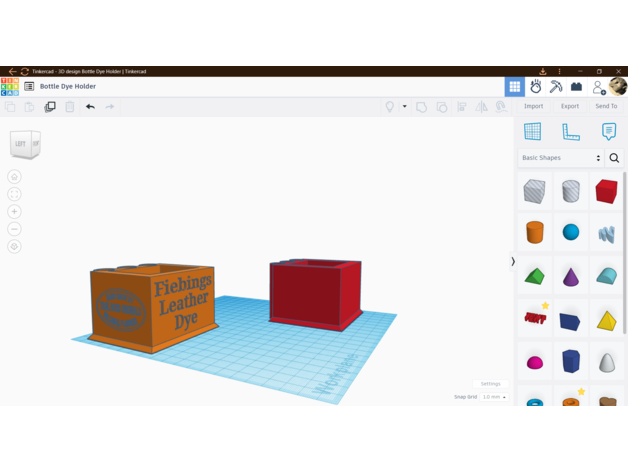Select the Ruler tool
Viewport: 628px width, 472px height.
click(571, 132)
